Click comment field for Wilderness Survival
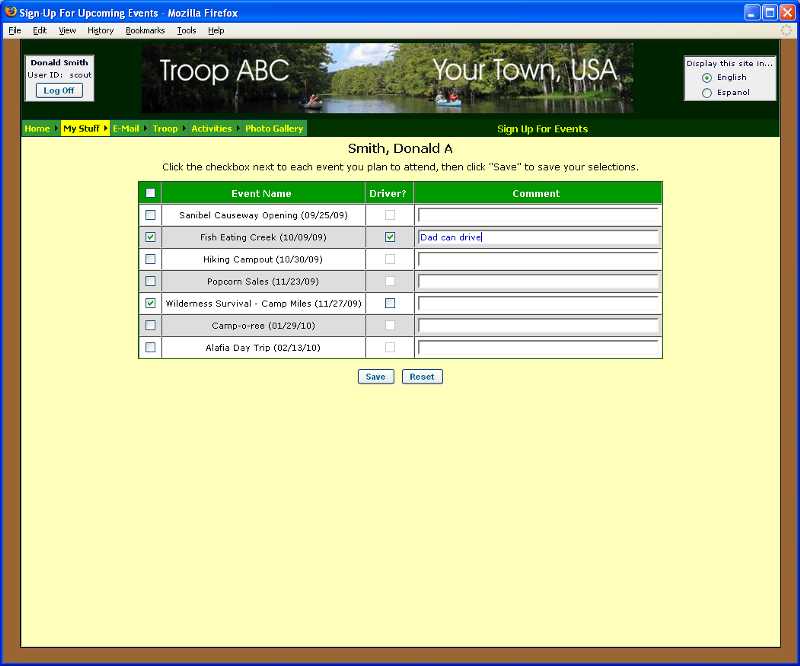Screen dimensions: 800x666 (538, 303)
